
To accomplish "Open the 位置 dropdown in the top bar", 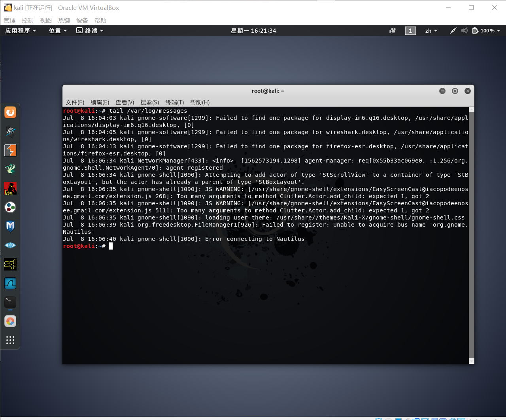I will 55,30.
